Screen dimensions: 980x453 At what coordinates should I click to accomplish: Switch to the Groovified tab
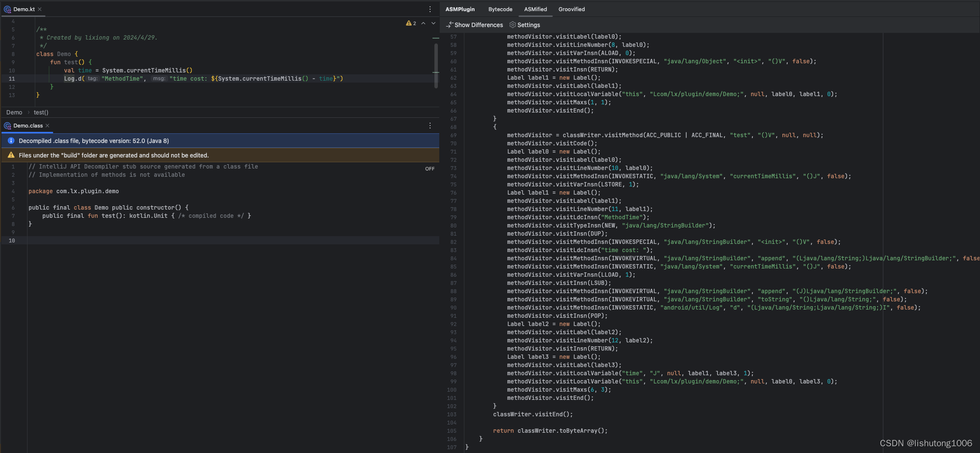click(x=572, y=9)
